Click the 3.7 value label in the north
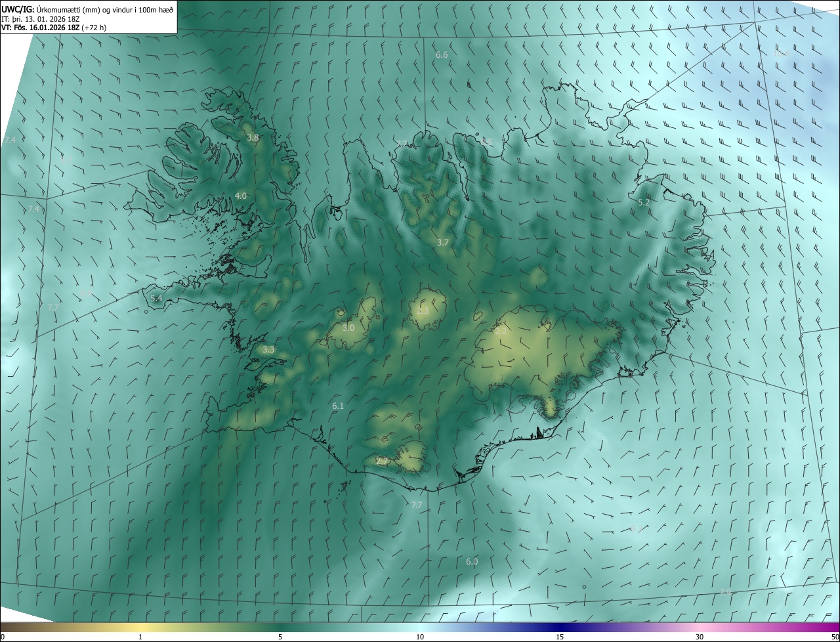This screenshot has height=642, width=840. coord(443,242)
